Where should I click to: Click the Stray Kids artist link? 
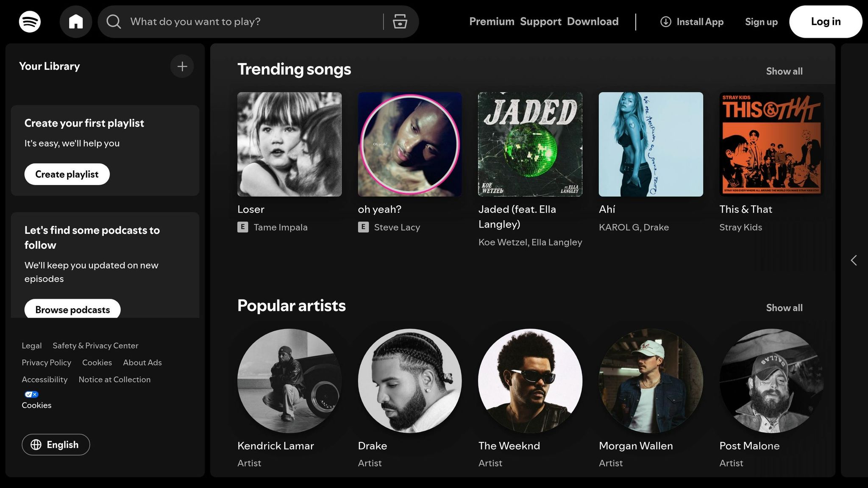click(x=741, y=227)
